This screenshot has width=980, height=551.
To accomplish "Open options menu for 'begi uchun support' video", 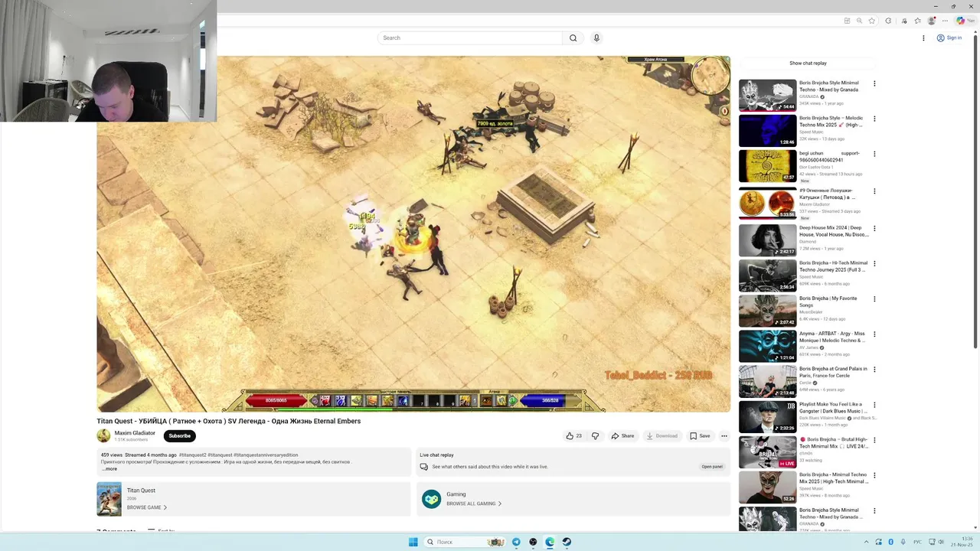I will coord(874,154).
